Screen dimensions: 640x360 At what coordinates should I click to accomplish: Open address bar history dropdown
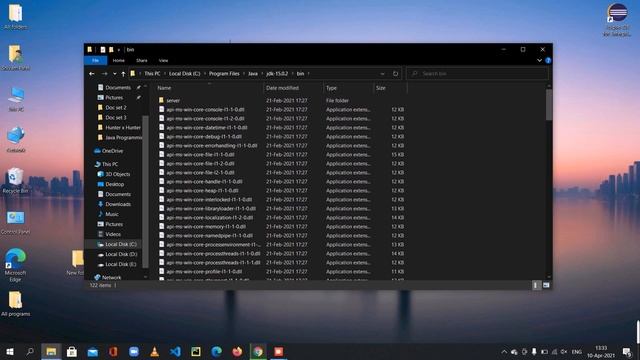(382, 74)
